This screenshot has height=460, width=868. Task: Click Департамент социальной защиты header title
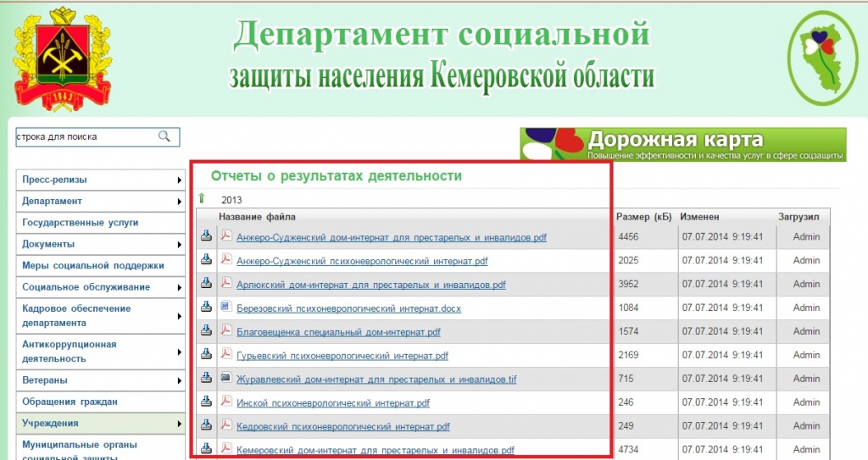[442, 54]
